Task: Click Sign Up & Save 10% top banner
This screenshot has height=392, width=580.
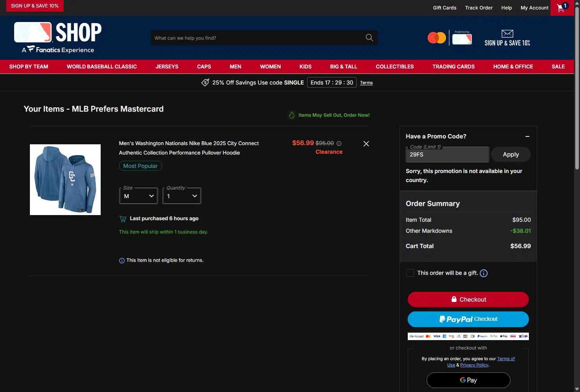Action: click(x=35, y=6)
